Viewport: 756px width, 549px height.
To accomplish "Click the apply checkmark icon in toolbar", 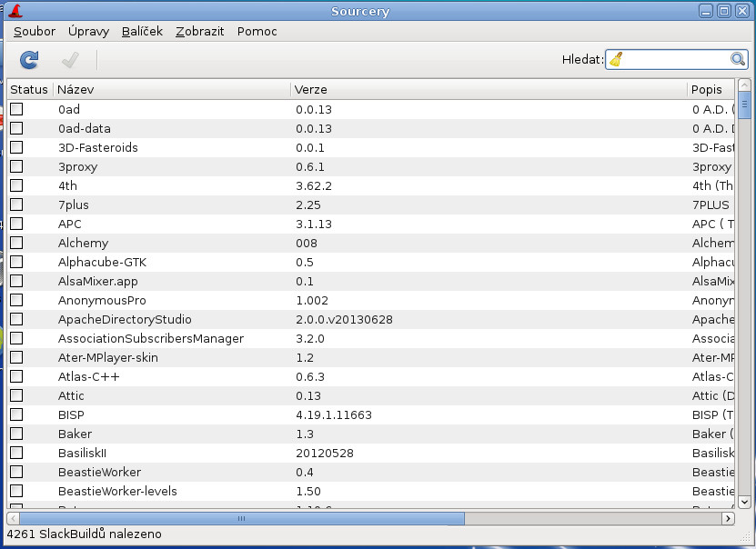I will (x=70, y=60).
